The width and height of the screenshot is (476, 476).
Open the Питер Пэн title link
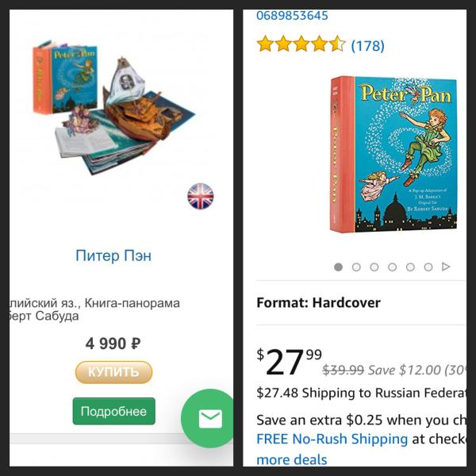pyautogui.click(x=113, y=255)
